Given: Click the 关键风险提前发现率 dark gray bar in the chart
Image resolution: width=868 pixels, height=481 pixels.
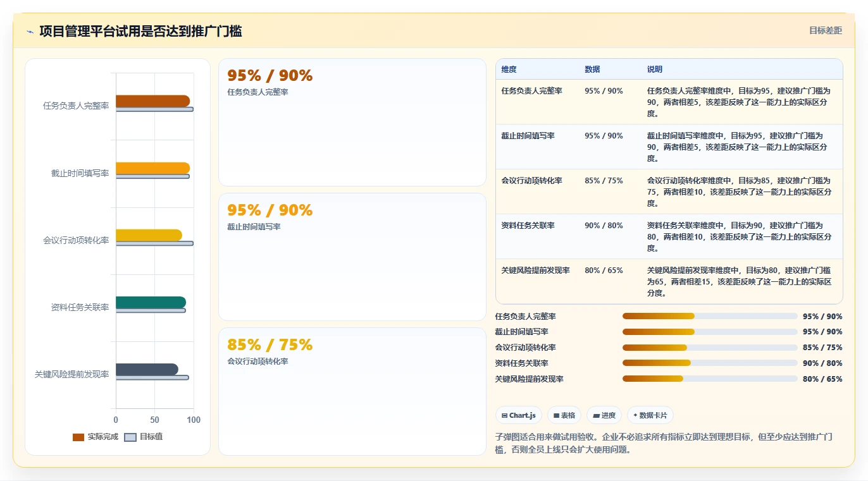Looking at the screenshot, I should click(147, 370).
